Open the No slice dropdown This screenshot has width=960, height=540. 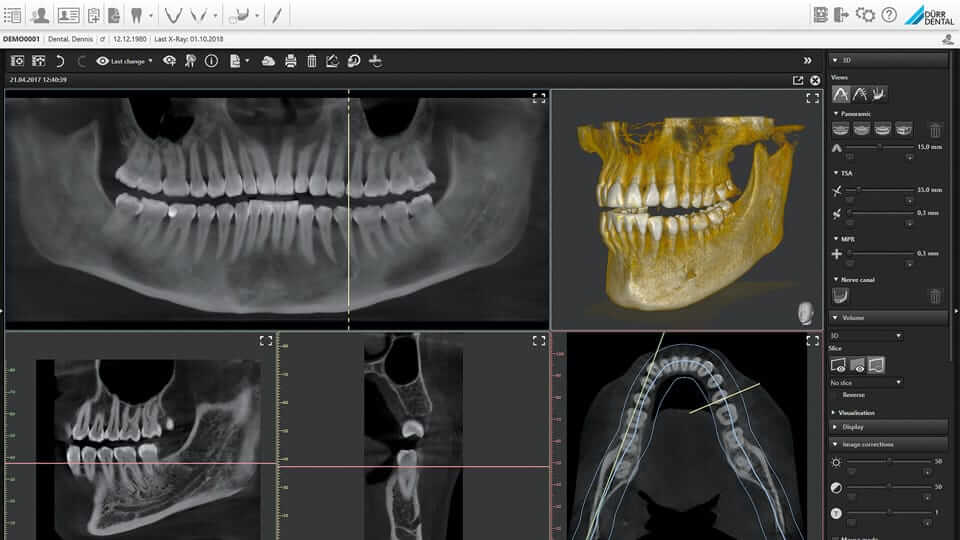(x=866, y=382)
